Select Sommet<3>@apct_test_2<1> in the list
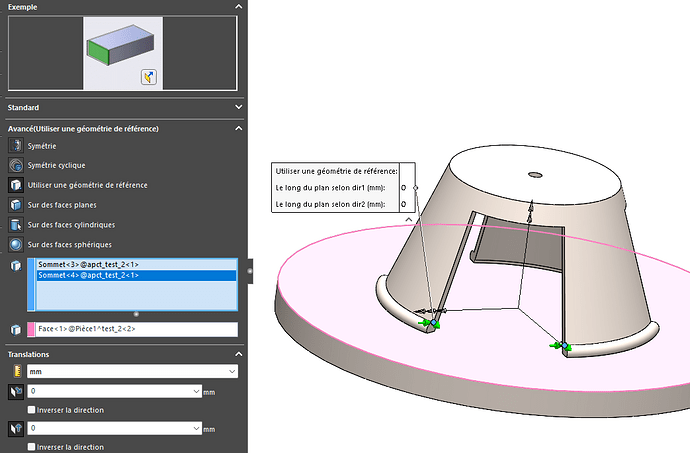 pos(136,265)
